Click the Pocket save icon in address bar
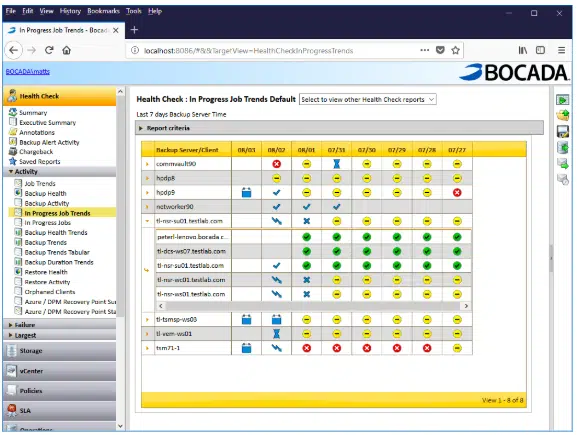 click(x=440, y=50)
